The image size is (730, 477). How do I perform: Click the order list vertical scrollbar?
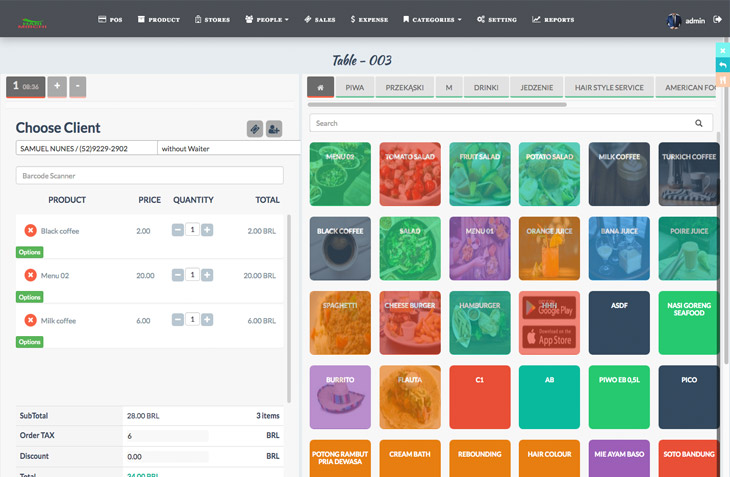(x=289, y=308)
